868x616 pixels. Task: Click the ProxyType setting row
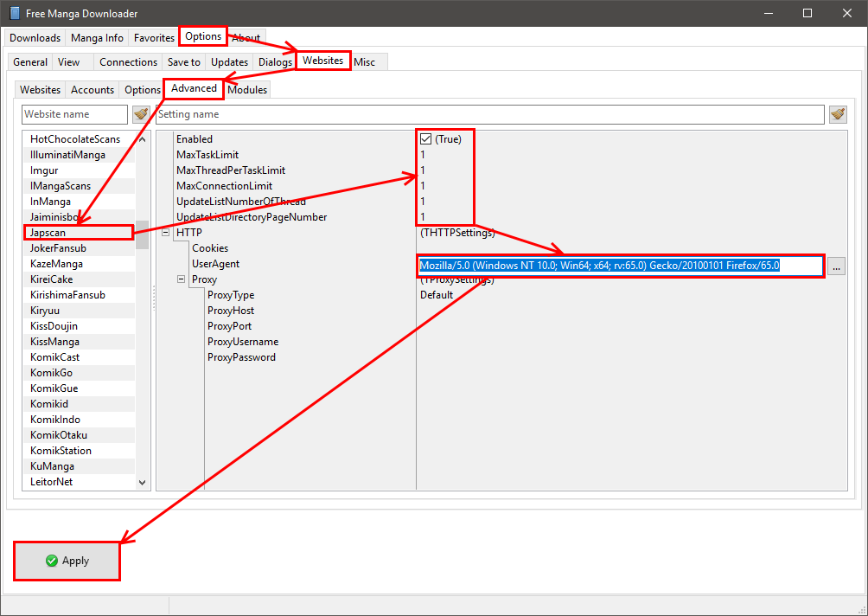(x=501, y=295)
